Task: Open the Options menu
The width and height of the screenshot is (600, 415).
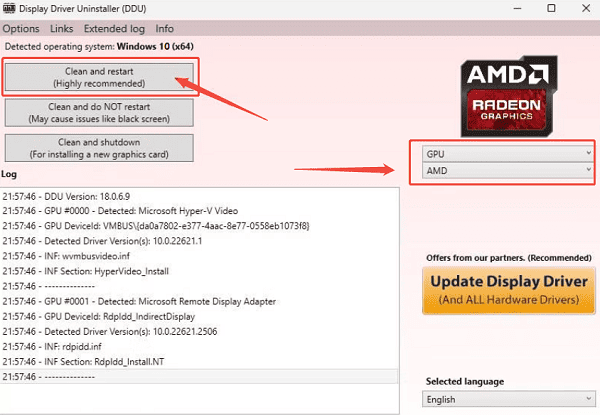Action: click(21, 29)
